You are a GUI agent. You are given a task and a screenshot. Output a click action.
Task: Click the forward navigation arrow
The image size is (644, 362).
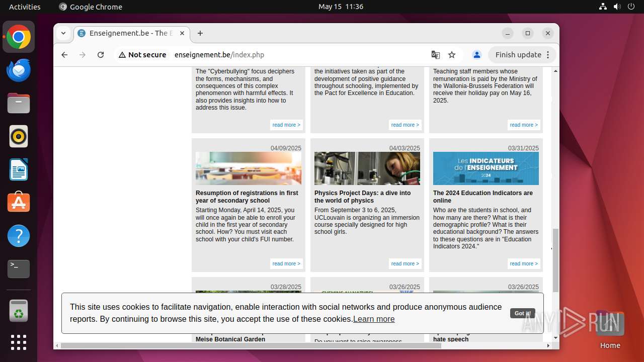[83, 55]
